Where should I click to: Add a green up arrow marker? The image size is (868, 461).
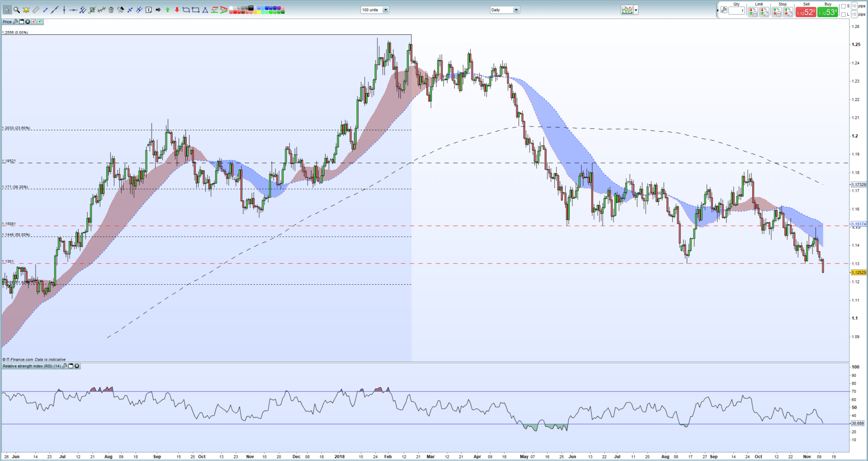tap(167, 10)
